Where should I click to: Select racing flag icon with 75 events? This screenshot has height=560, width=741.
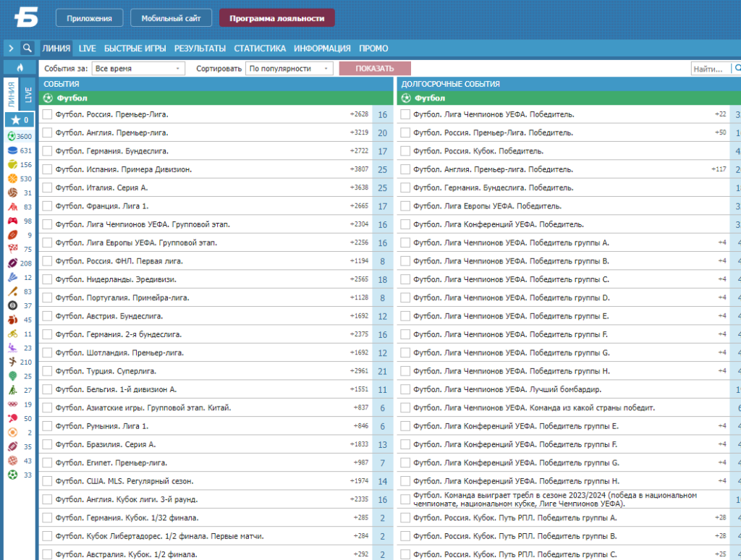point(12,249)
